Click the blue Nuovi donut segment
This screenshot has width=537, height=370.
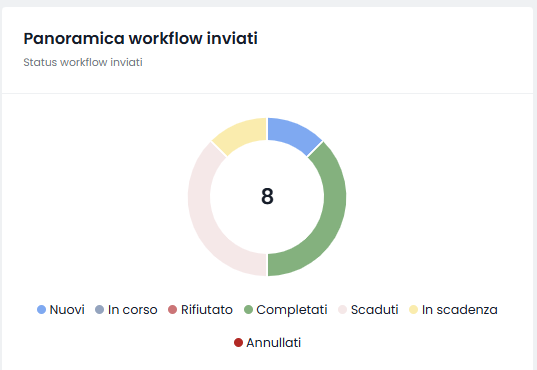pyautogui.click(x=292, y=135)
